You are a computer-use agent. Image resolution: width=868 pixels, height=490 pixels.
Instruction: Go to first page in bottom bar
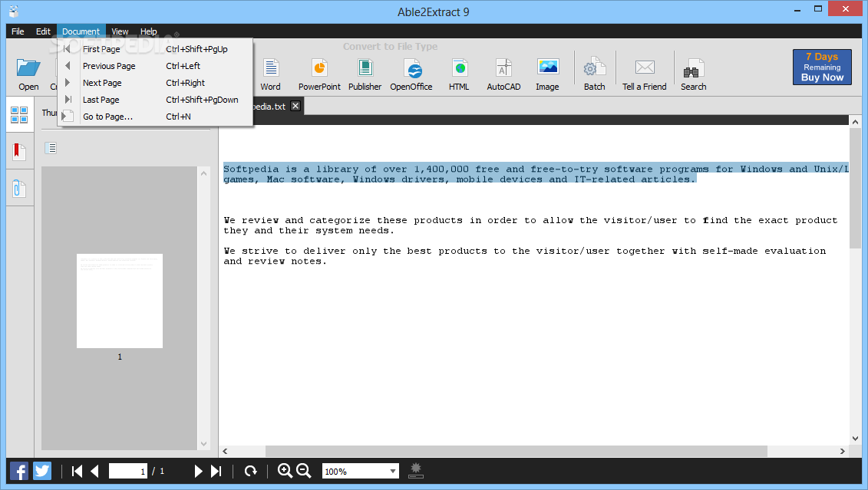pos(77,471)
